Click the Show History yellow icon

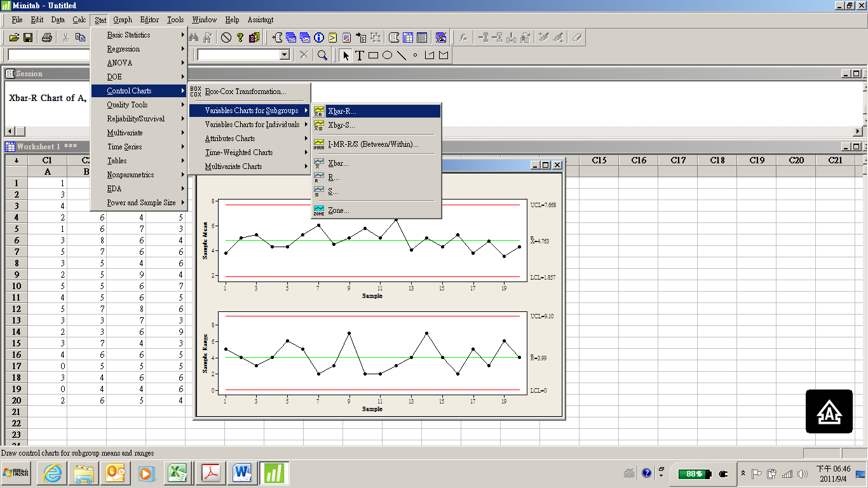click(332, 37)
